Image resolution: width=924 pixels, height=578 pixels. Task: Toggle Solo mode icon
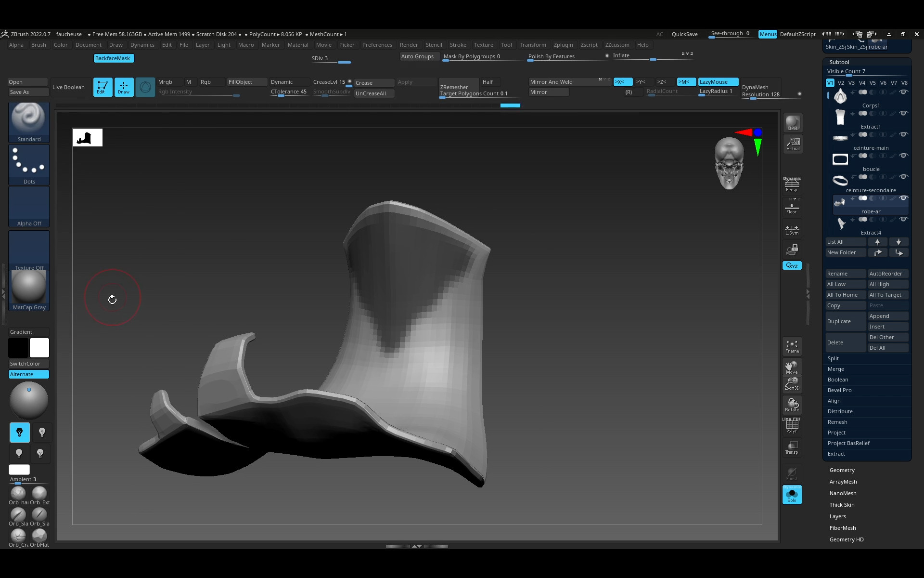coord(792,495)
